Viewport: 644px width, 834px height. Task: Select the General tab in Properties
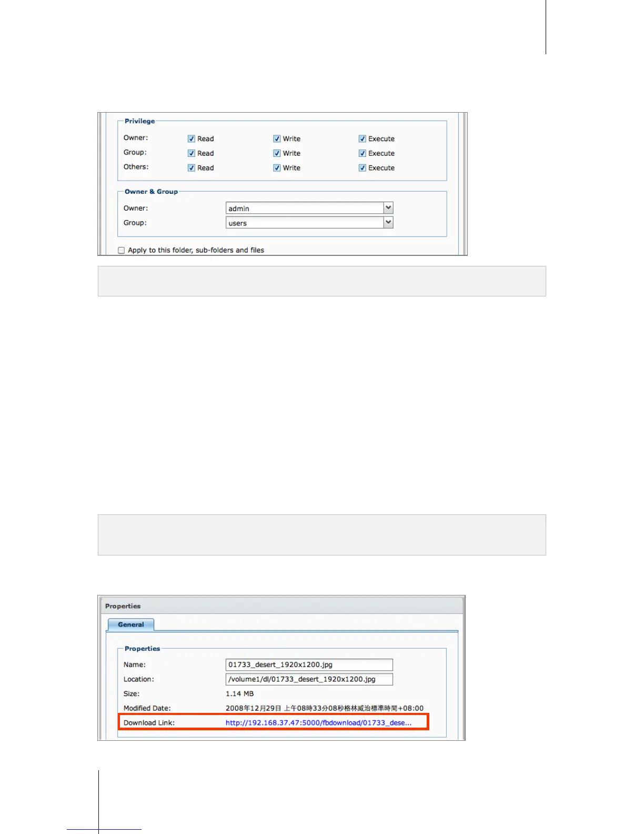(131, 625)
